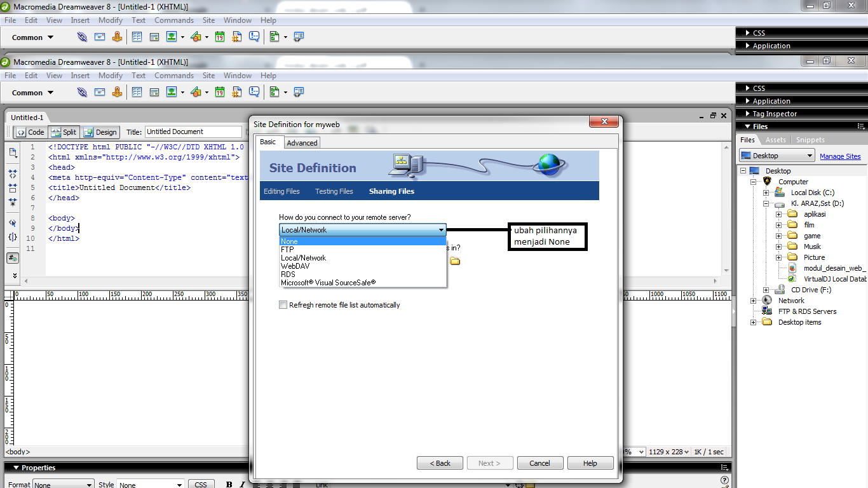Image resolution: width=868 pixels, height=488 pixels.
Task: Expand the aplikasi folder node
Action: (779, 214)
